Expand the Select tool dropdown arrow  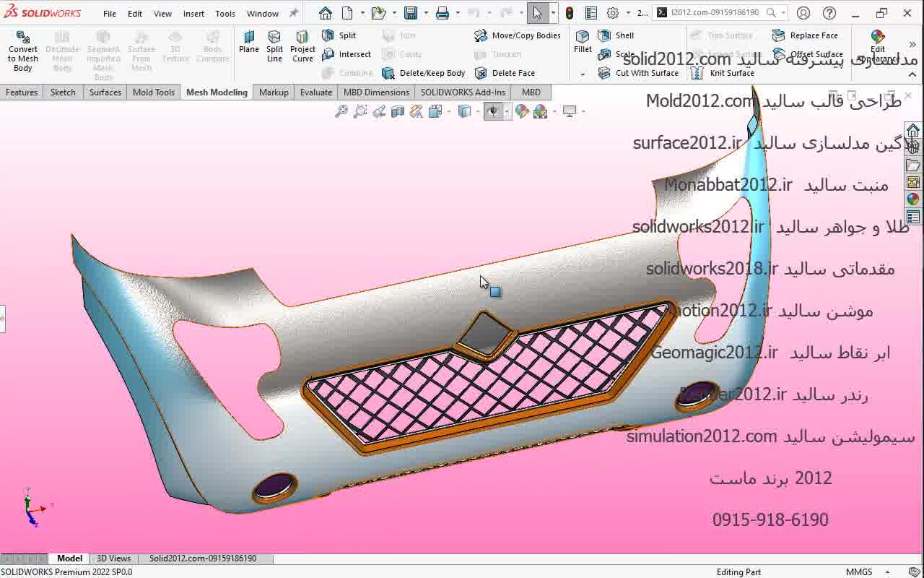553,13
